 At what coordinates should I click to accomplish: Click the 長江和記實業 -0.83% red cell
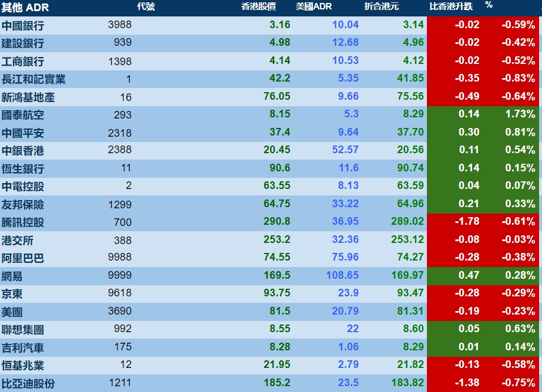tap(519, 78)
